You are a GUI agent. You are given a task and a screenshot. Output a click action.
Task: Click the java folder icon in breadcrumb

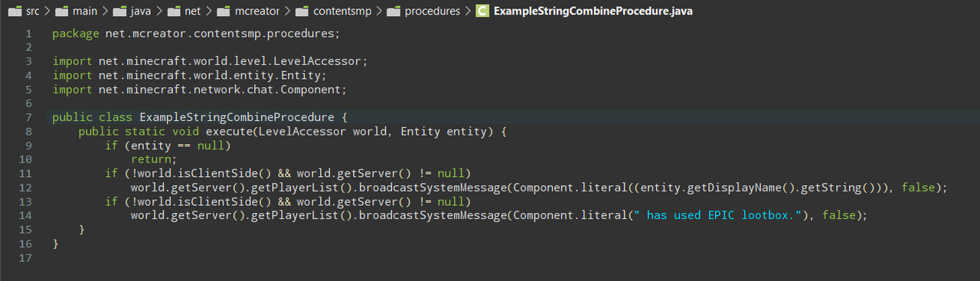click(119, 11)
